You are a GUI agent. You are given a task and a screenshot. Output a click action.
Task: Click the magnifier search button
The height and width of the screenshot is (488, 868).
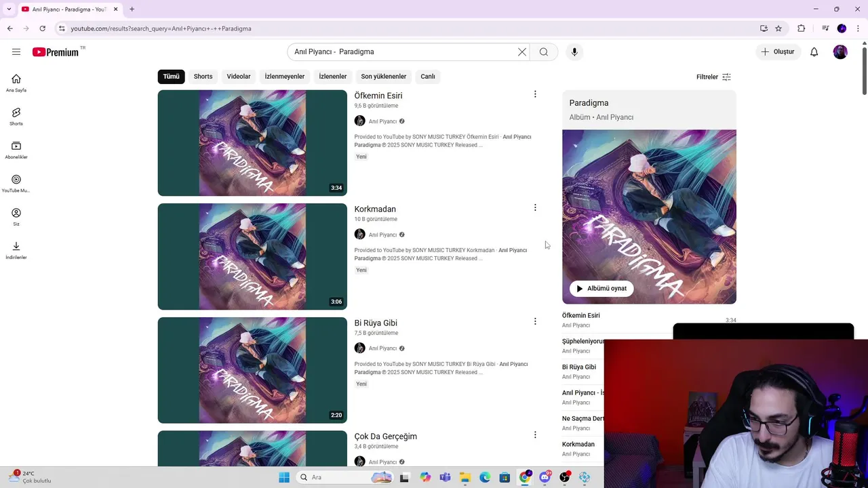tap(544, 52)
